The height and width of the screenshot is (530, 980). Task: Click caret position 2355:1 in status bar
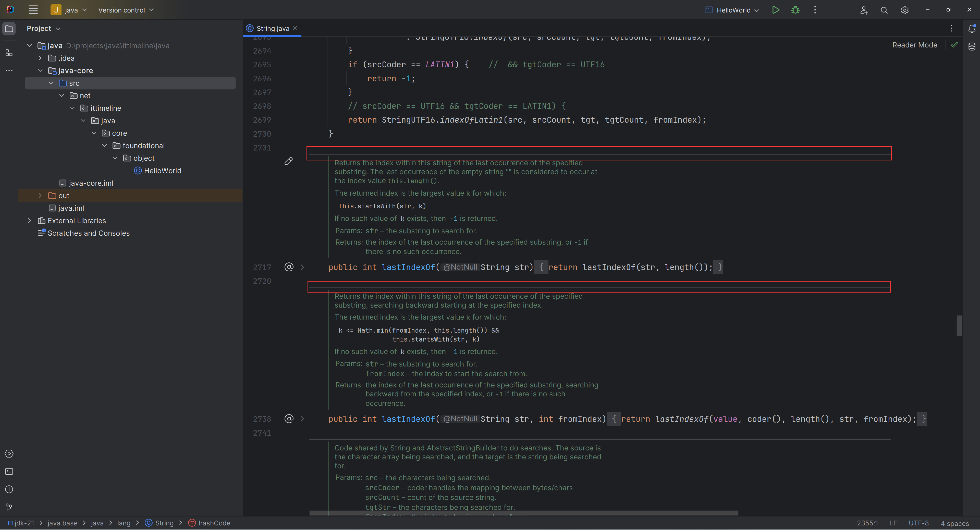tap(867, 523)
